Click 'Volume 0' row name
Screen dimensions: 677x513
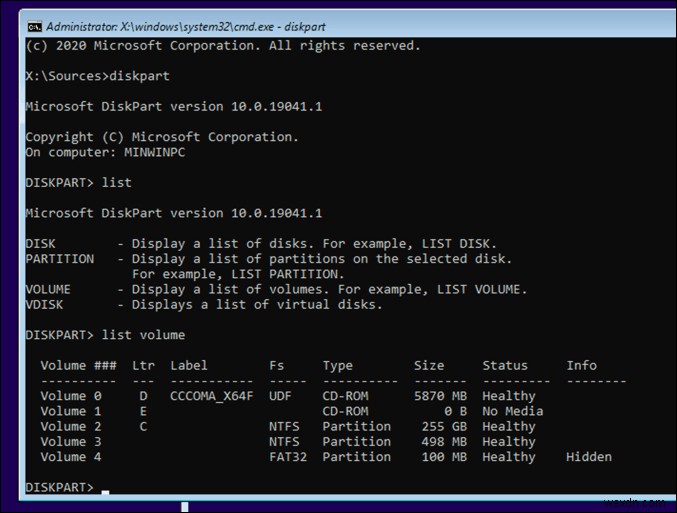[x=71, y=396]
